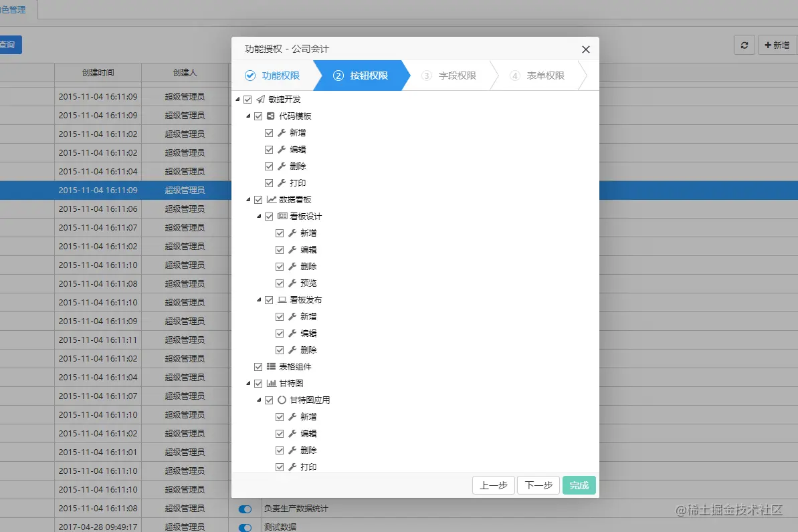Image resolution: width=798 pixels, height=532 pixels.
Task: Collapse the 数据看板 tree node
Action: click(248, 199)
